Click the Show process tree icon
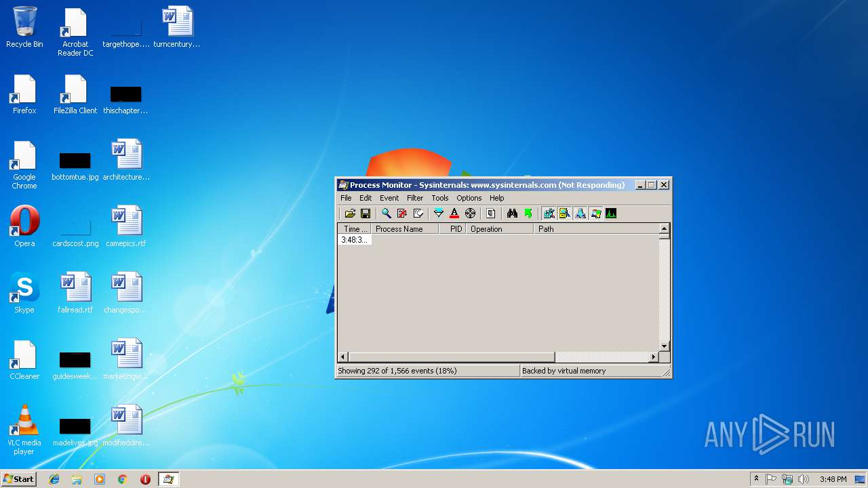 coord(491,213)
